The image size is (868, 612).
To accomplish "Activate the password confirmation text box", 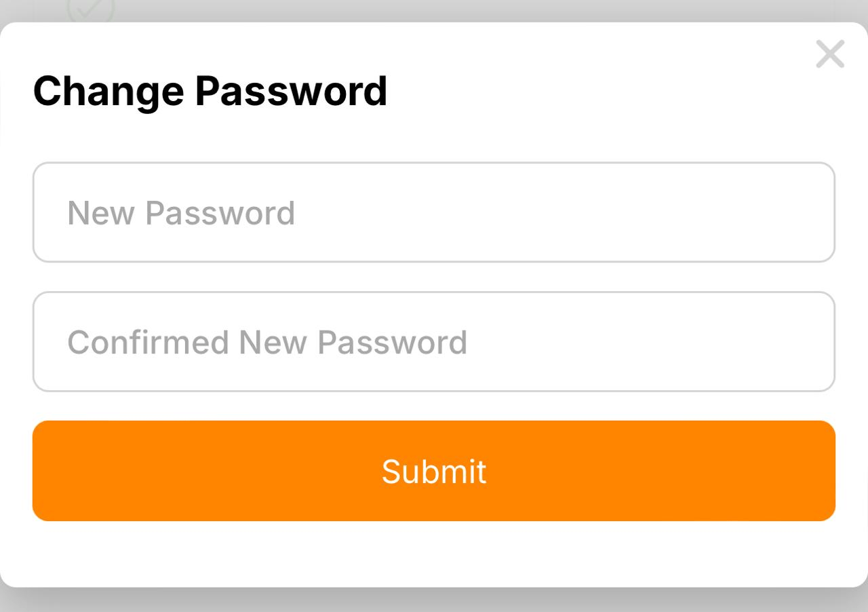I will [434, 342].
